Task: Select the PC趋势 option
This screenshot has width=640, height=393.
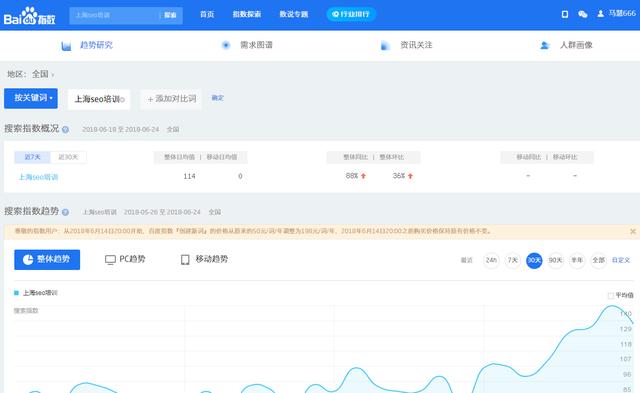Action: tap(125, 259)
